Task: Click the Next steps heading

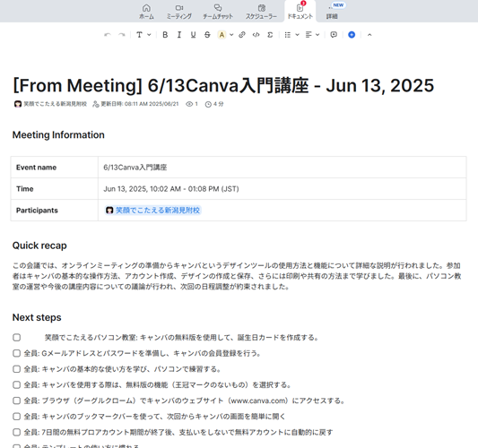Action: (37, 317)
